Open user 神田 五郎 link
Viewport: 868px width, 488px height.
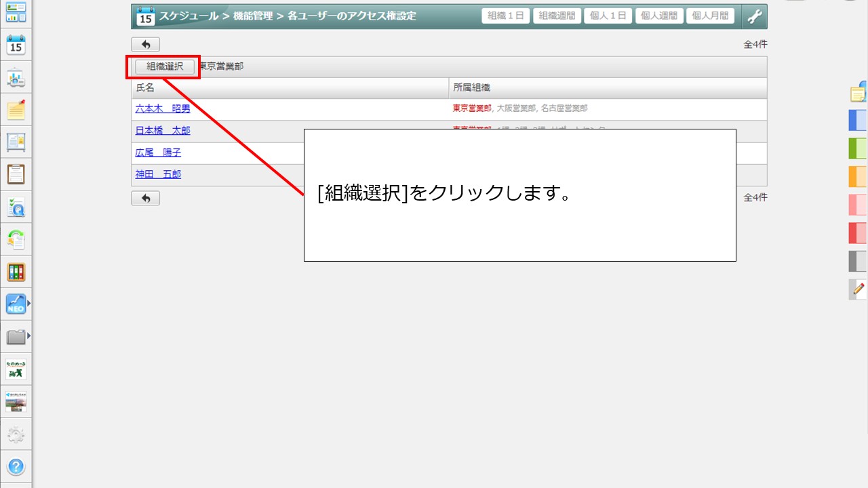(158, 174)
